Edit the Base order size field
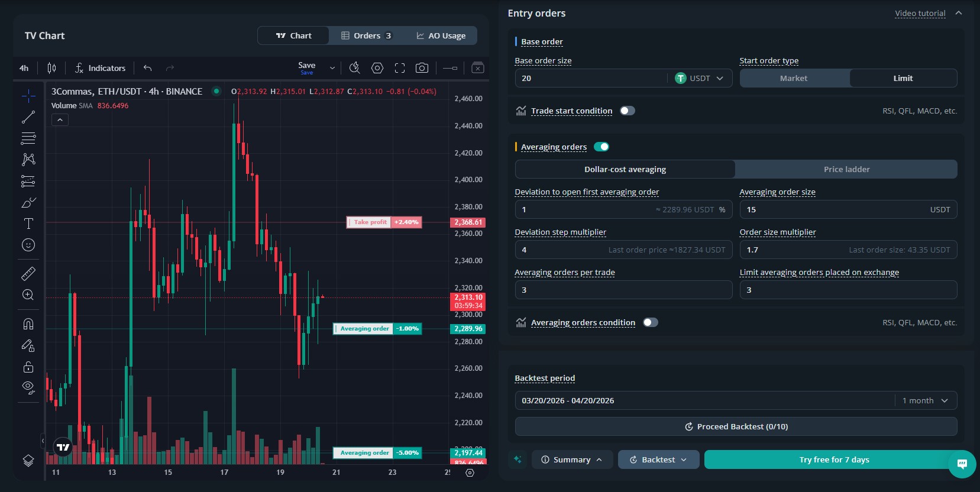This screenshot has height=492, width=980. click(590, 78)
